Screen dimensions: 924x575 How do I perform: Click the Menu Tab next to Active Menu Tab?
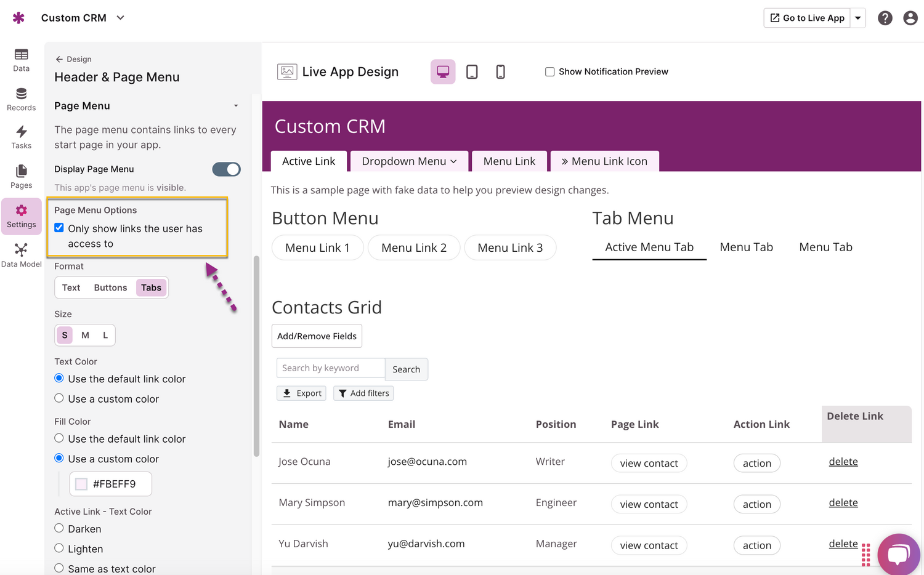746,247
